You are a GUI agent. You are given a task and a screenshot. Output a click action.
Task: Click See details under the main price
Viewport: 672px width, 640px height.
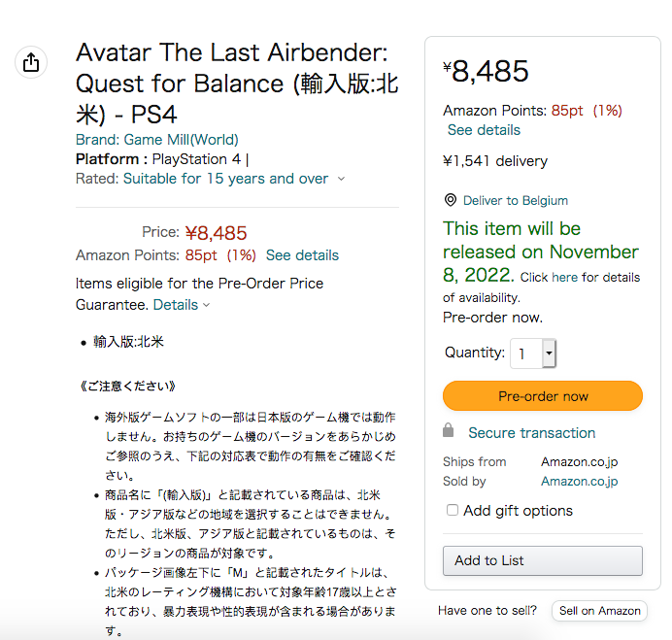pyautogui.click(x=302, y=255)
